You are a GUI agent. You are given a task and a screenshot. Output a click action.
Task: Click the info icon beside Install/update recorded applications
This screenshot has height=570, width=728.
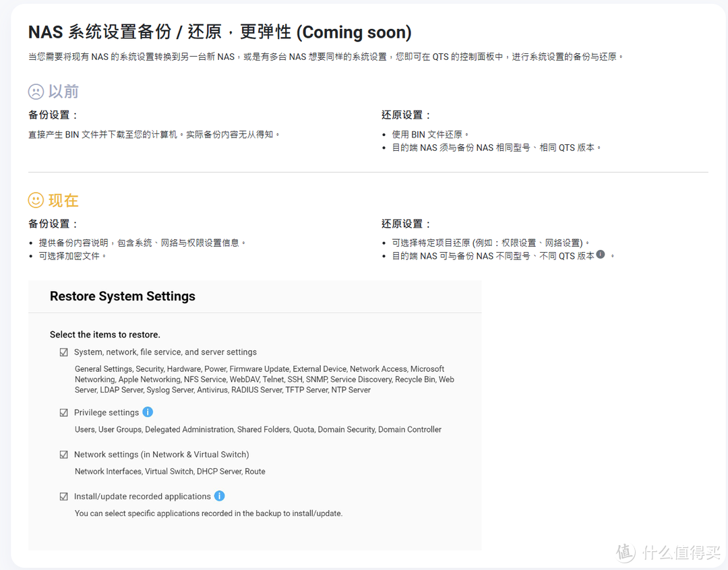(x=219, y=496)
